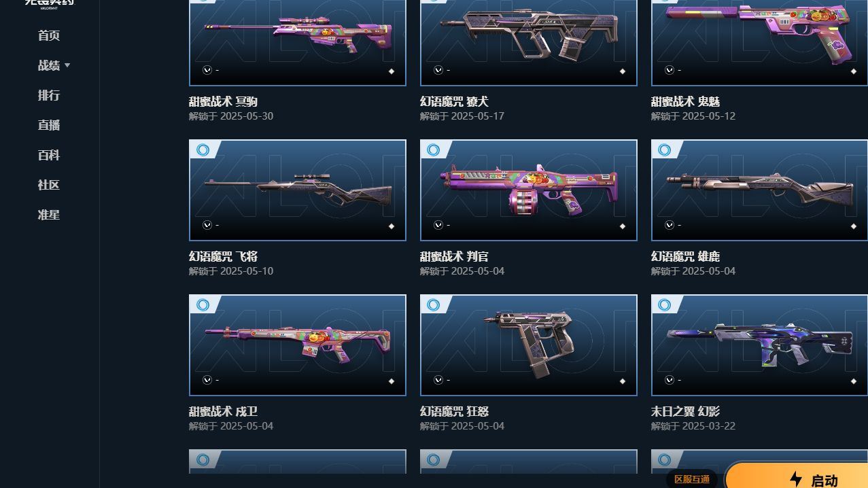
Task: Select the 甜蜜战术 鬼魅 pistol thumbnail
Action: 759,42
